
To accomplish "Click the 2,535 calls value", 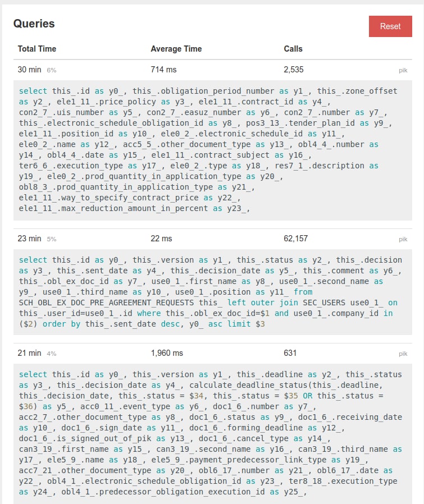I will click(293, 70).
